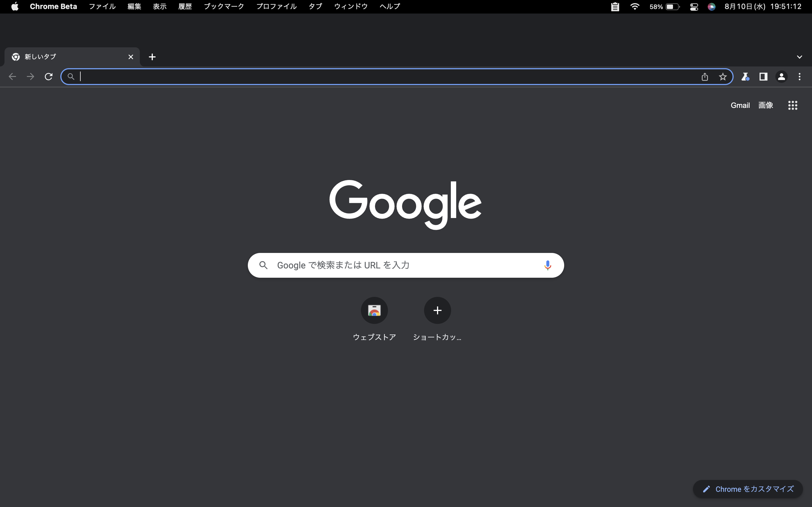
Task: Click the Chrome をカスタマイズ button
Action: [748, 489]
